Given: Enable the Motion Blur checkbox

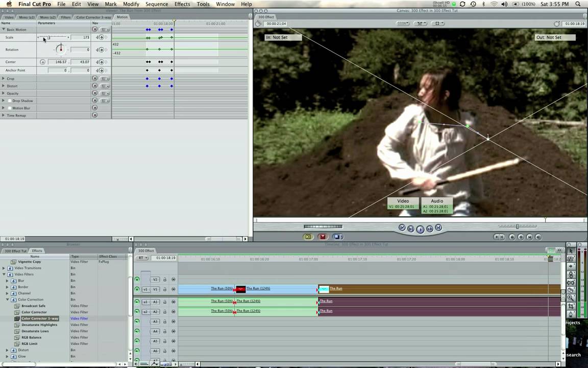Looking at the screenshot, I should (10, 108).
